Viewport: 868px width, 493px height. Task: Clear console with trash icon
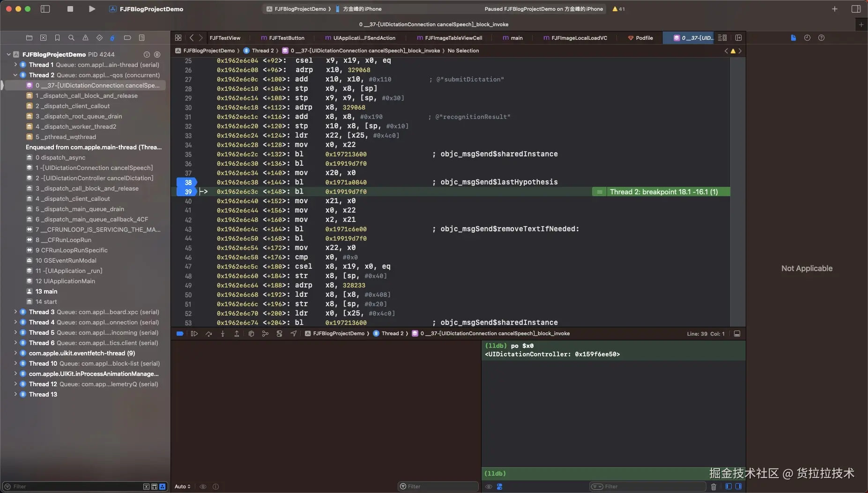coord(713,486)
